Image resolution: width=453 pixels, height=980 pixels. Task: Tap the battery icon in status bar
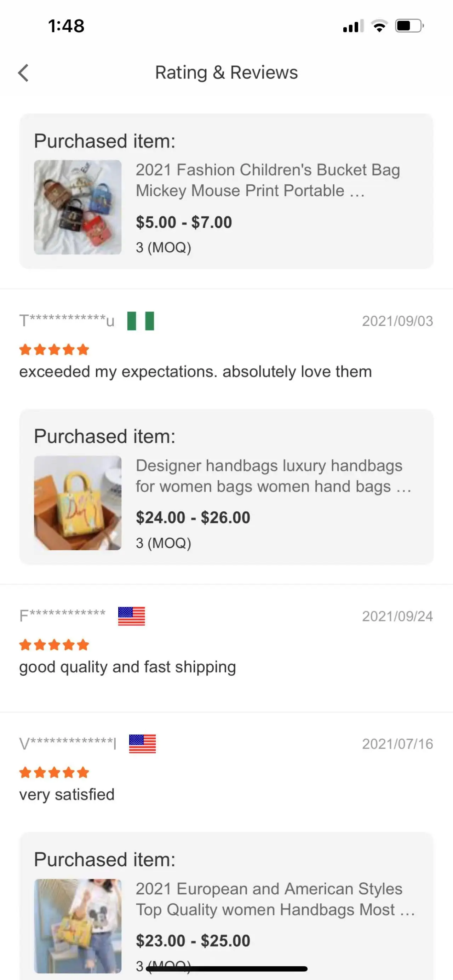pos(409,26)
